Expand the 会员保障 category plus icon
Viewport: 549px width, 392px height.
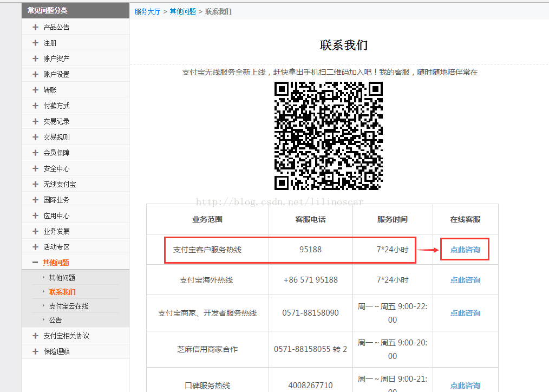point(35,153)
